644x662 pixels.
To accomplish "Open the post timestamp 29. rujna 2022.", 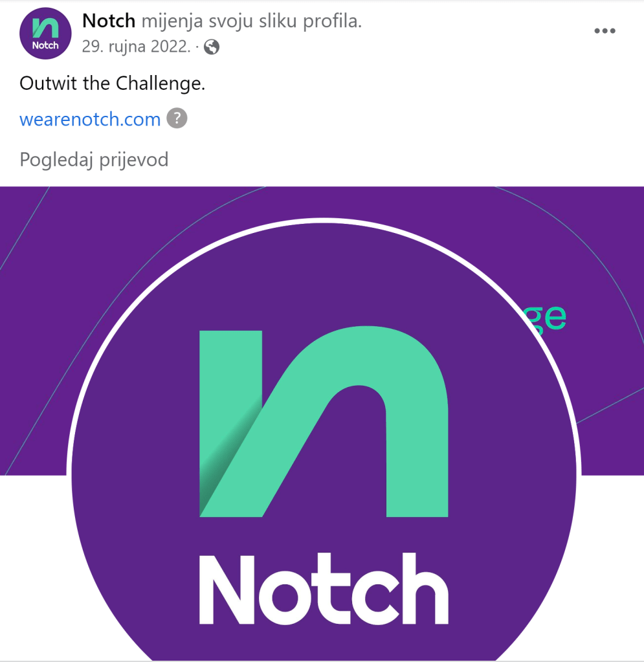I will [137, 47].
